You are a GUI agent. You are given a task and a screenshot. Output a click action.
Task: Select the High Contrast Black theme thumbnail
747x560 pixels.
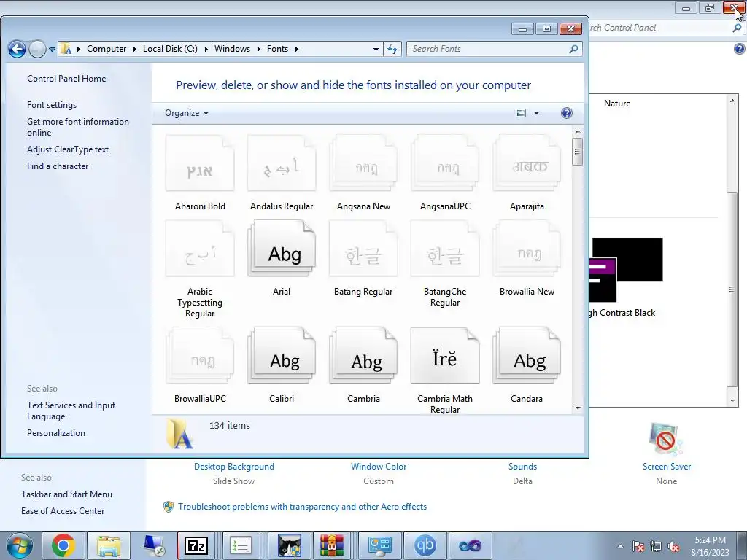(626, 270)
